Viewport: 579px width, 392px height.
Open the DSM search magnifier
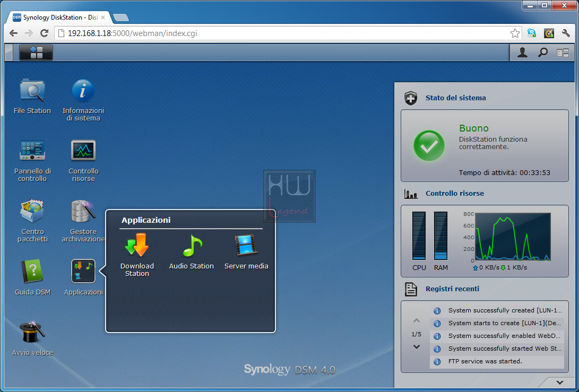542,53
